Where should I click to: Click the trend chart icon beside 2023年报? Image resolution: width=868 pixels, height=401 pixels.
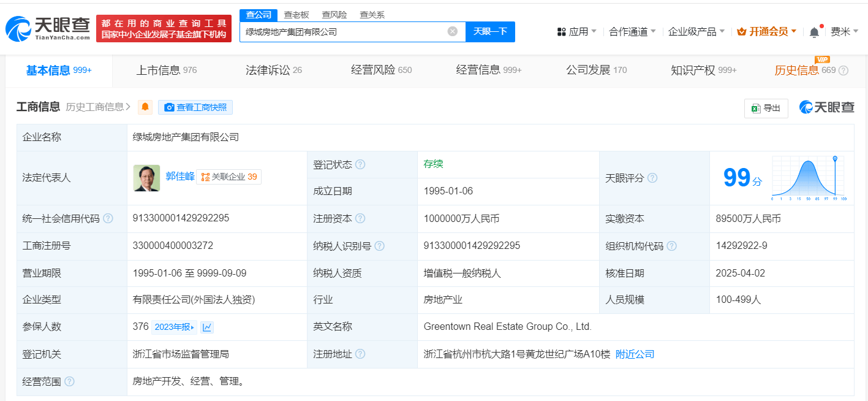coord(207,327)
